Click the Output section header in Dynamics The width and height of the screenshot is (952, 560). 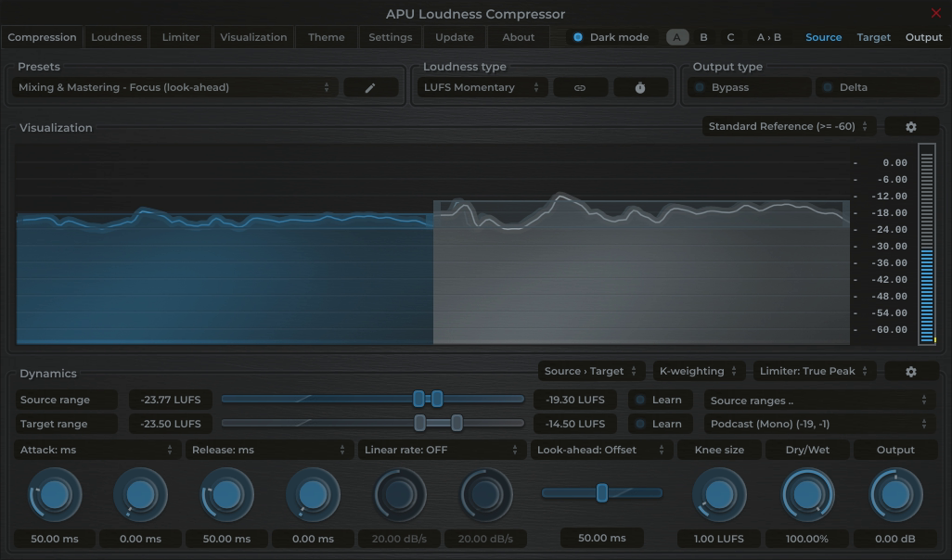pos(894,450)
